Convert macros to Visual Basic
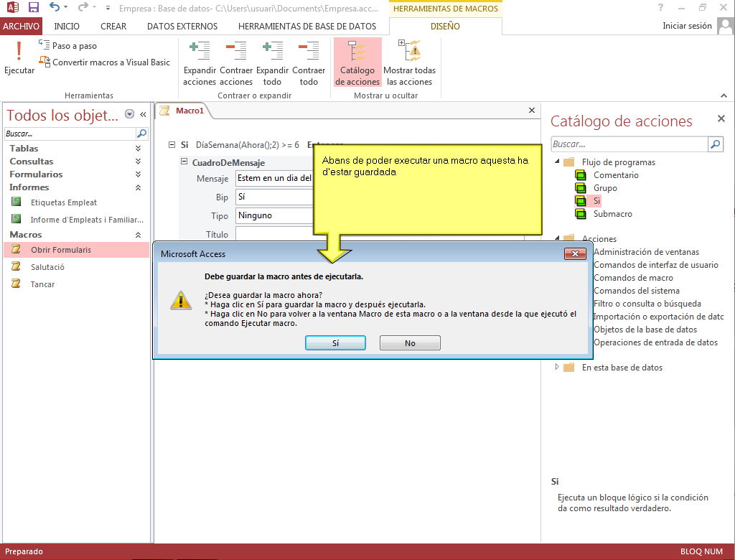The width and height of the screenshot is (735, 560). click(105, 62)
